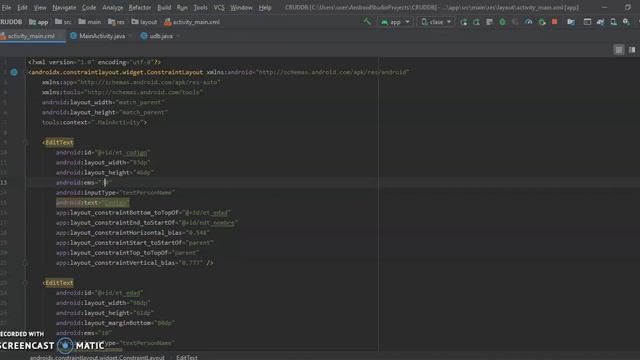This screenshot has width=640, height=360.
Task: Click the Attach Debugger to process icon
Action: (x=542, y=22)
